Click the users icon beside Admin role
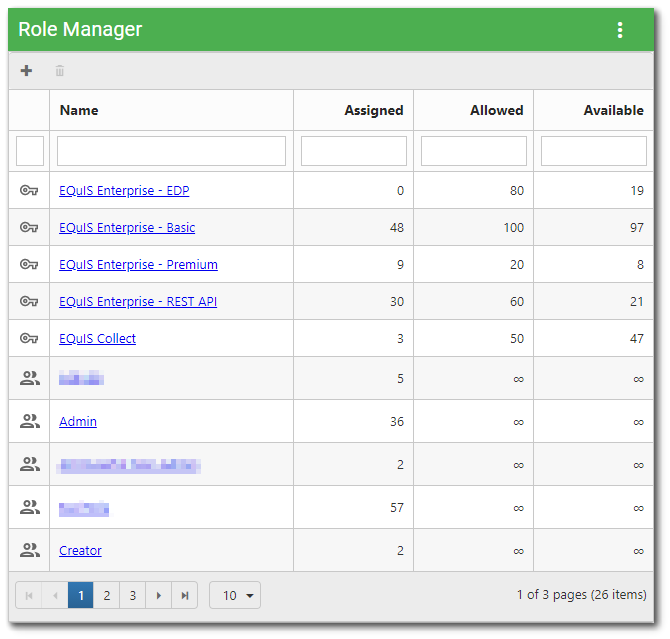This screenshot has height=639, width=670. tap(30, 421)
